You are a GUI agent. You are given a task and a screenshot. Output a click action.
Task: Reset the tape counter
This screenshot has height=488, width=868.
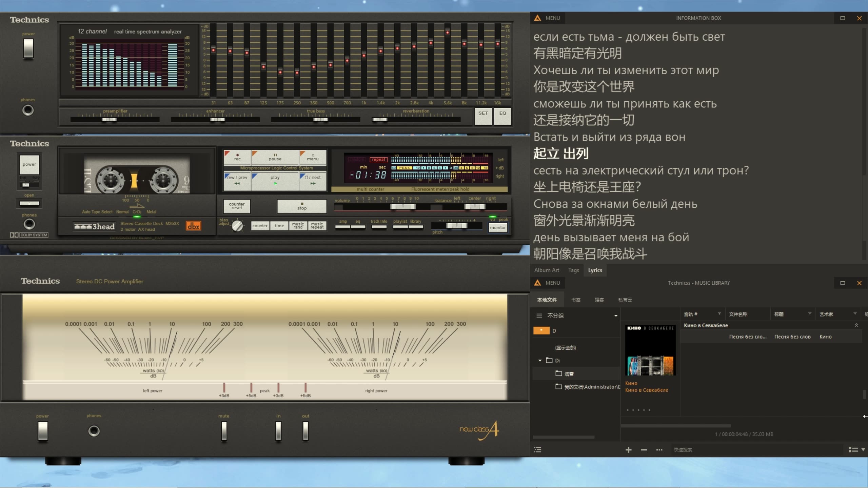(x=237, y=206)
